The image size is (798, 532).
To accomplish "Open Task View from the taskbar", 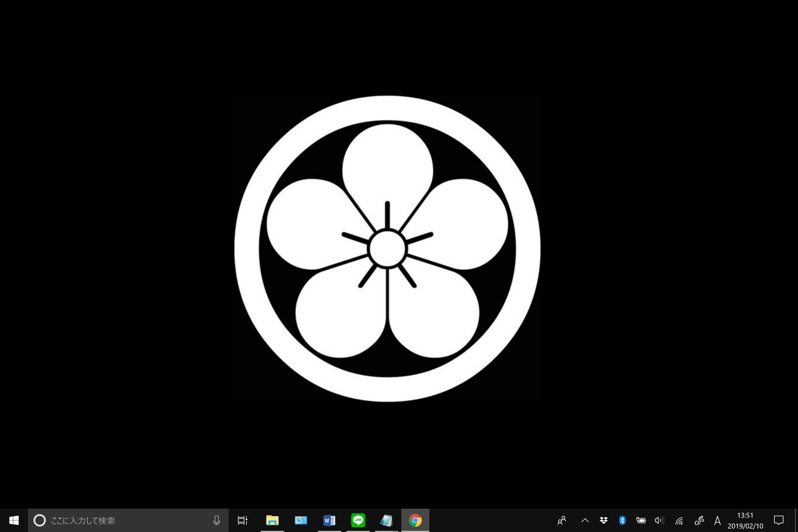I will click(242, 520).
